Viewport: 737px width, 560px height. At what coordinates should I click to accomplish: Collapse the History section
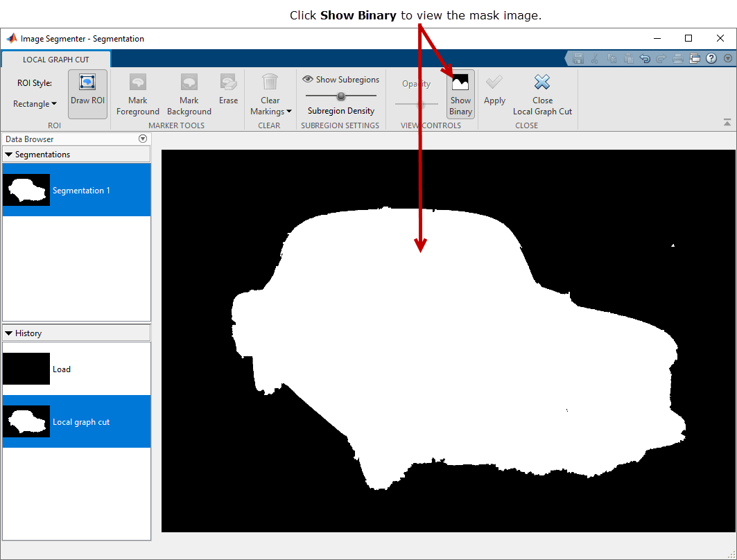pyautogui.click(x=8, y=333)
